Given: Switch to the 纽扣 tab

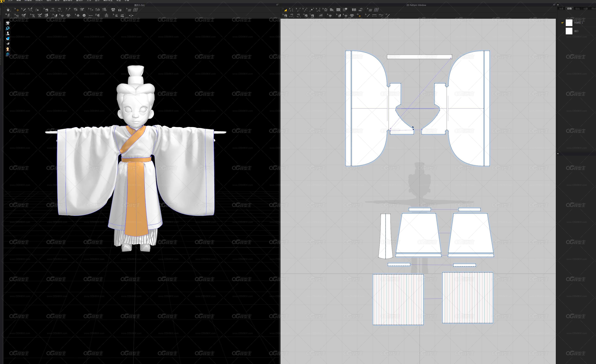Looking at the screenshot, I should coord(577,8).
